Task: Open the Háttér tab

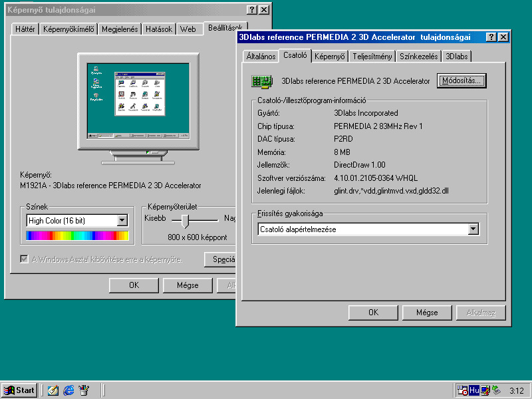Action: [25, 29]
